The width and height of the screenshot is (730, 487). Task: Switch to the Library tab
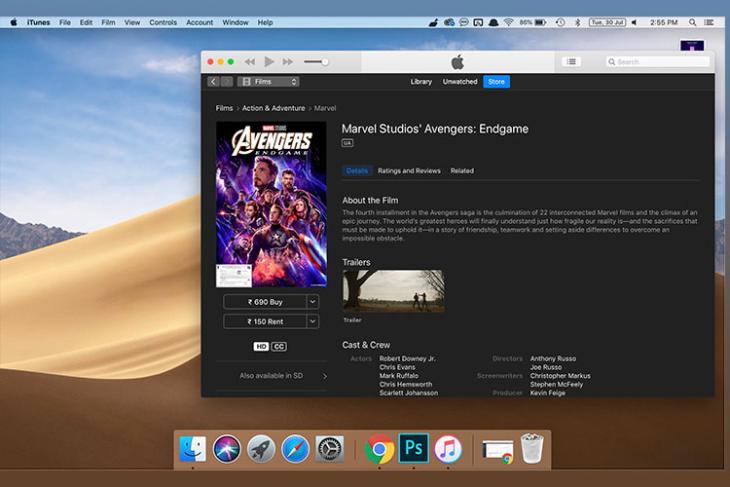pyautogui.click(x=421, y=81)
